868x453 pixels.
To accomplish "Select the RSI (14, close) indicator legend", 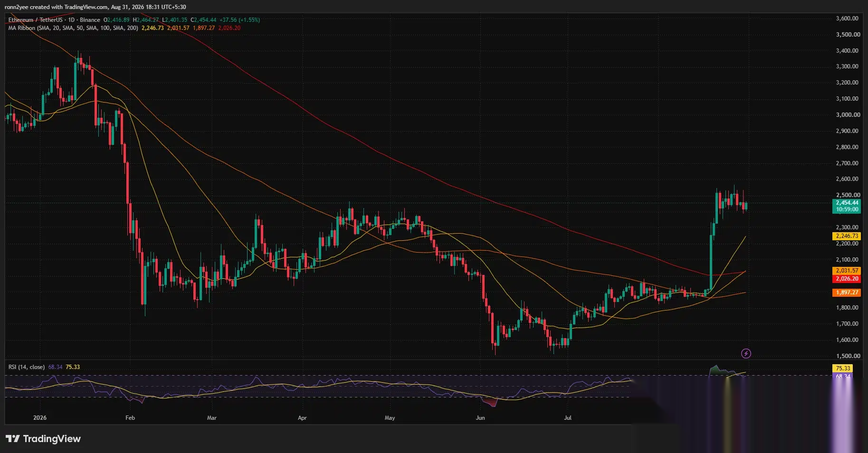I will click(x=27, y=367).
